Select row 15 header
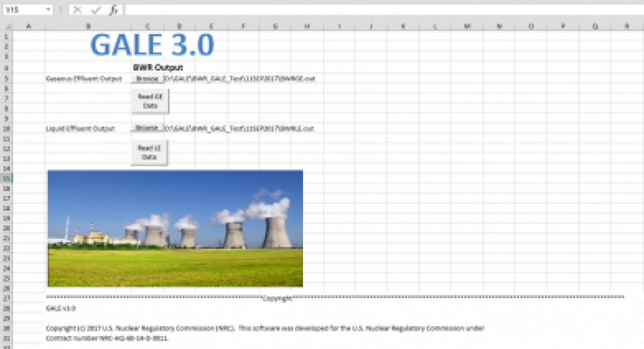Viewport: 644px width, 349px height. point(6,178)
